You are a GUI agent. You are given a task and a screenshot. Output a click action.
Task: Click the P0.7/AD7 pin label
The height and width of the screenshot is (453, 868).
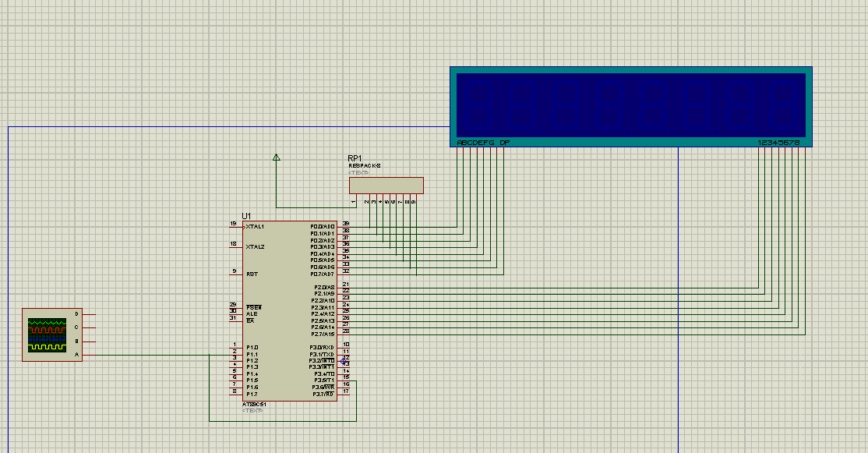[322, 274]
